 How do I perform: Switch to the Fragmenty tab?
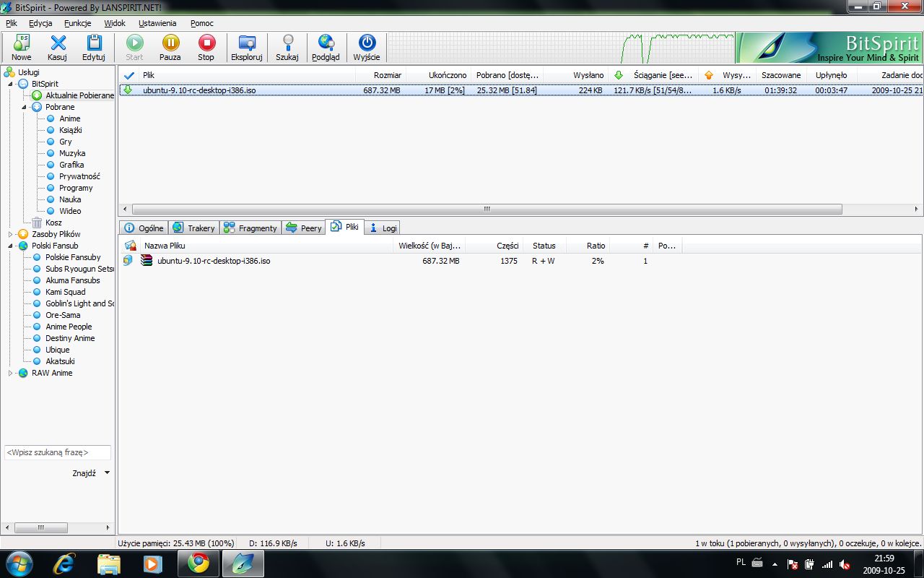[250, 228]
